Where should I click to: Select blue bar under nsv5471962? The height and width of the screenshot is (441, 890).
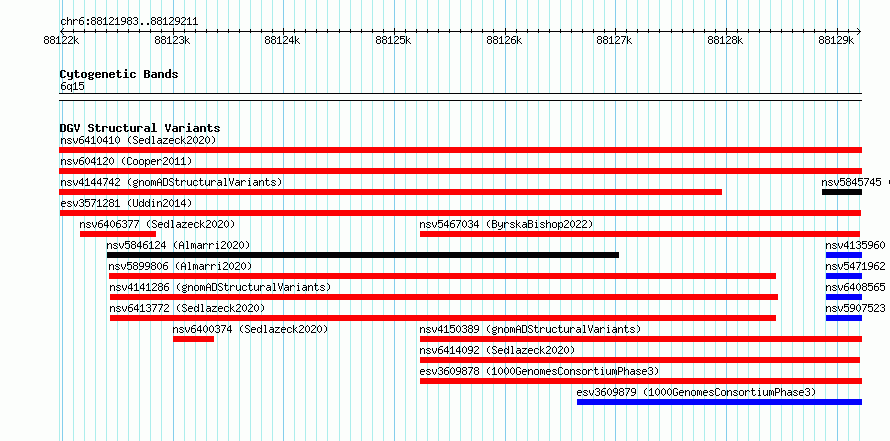[x=843, y=276]
